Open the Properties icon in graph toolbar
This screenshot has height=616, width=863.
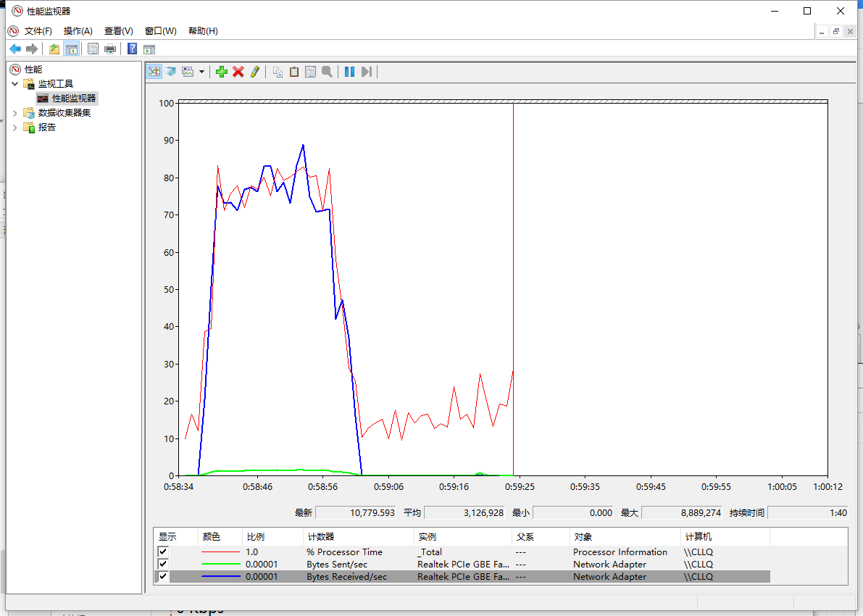pos(310,72)
